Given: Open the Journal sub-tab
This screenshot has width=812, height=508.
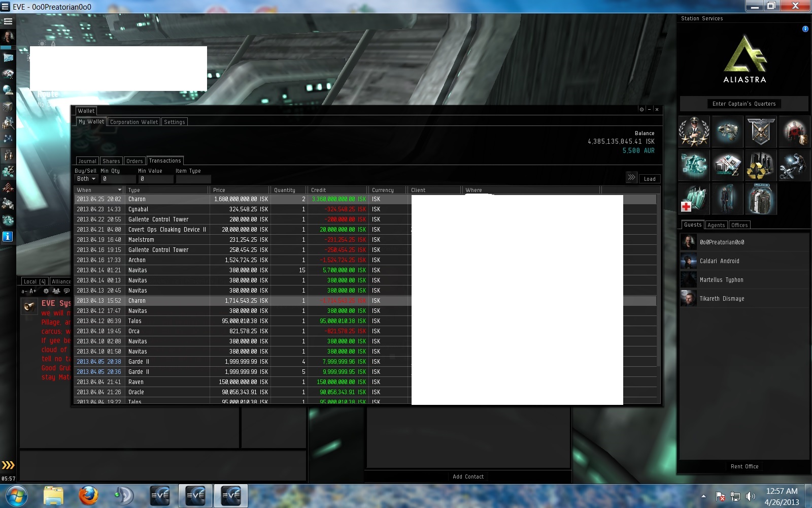Looking at the screenshot, I should 87,161.
